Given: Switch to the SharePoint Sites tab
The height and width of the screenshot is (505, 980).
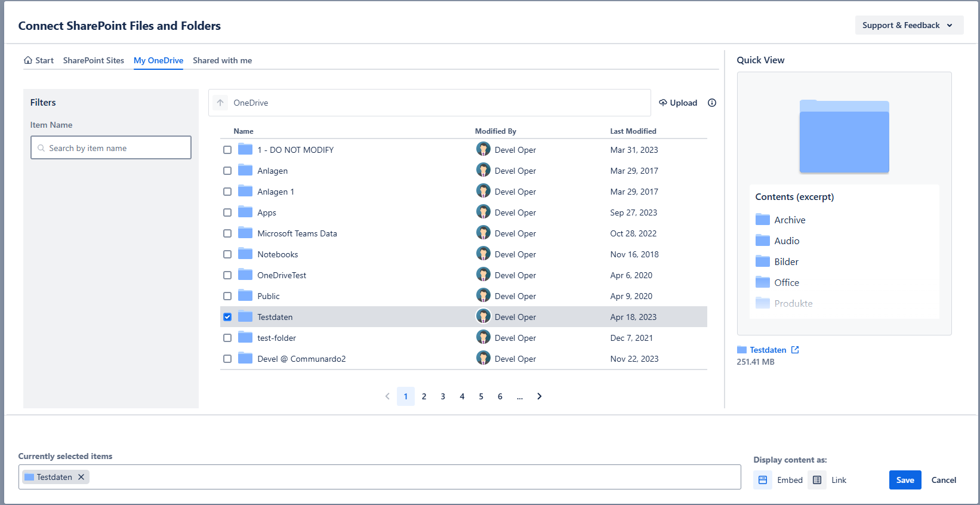Looking at the screenshot, I should click(94, 60).
